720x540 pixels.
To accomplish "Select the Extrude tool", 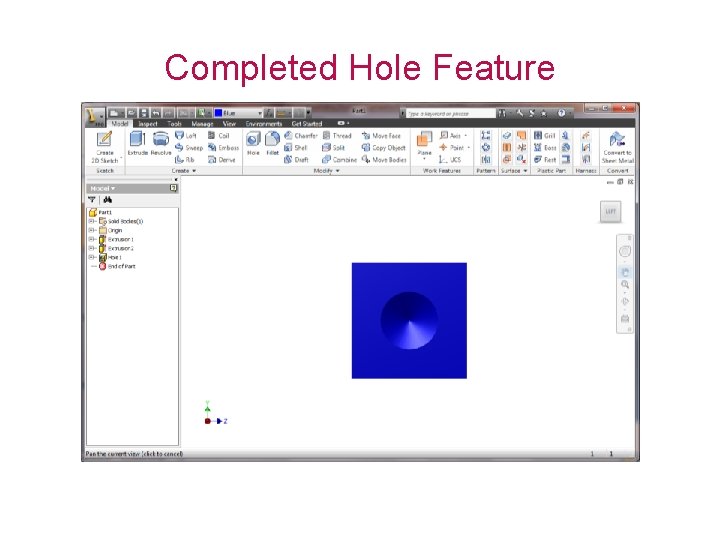I will point(137,143).
